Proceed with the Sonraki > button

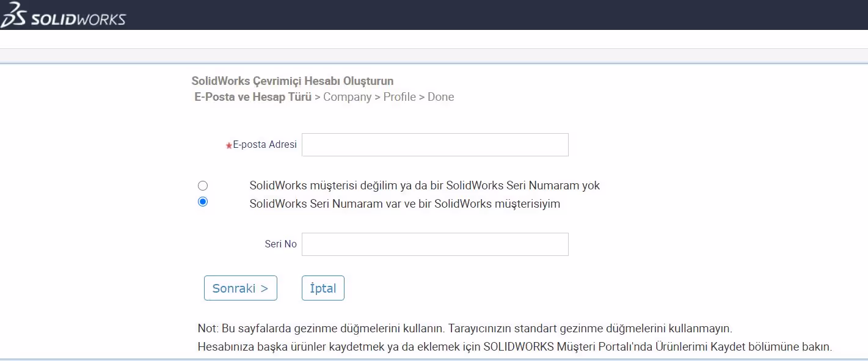coord(241,288)
